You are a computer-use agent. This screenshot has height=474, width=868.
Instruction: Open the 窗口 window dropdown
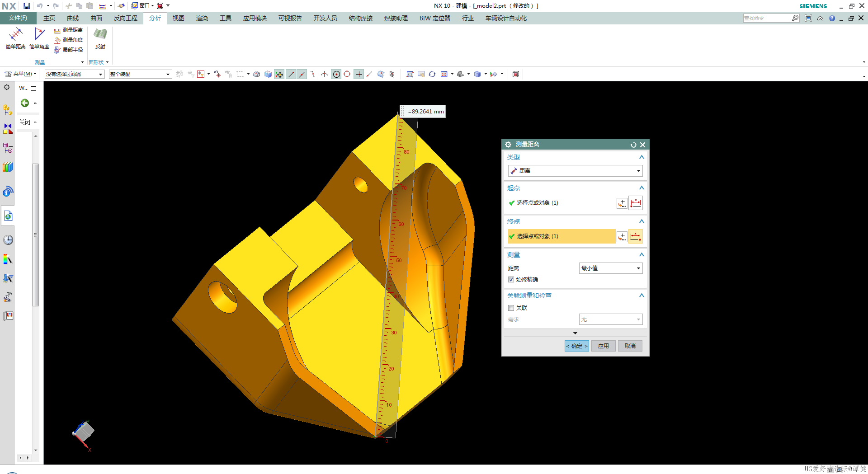click(143, 6)
